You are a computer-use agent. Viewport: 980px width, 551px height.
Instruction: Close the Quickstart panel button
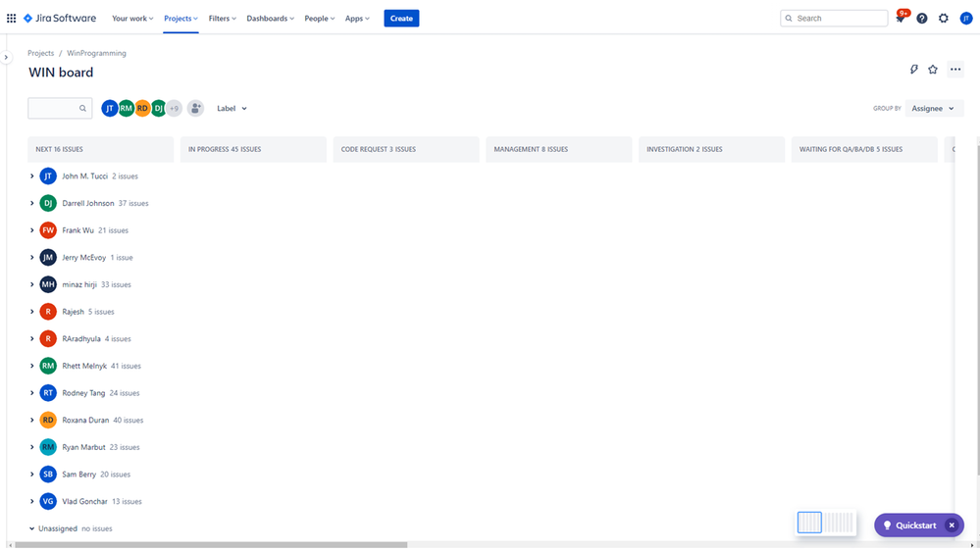coord(952,526)
